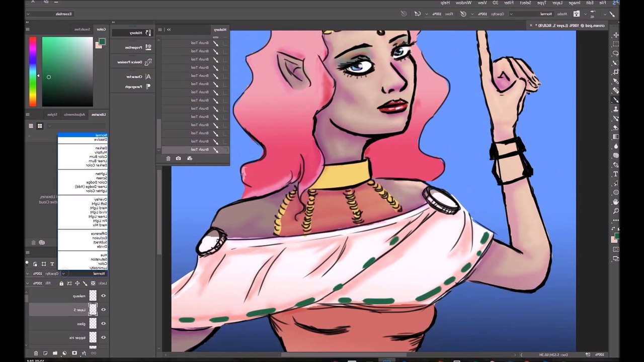644x362 pixels.
Task: Add a layer mask
Action: click(x=74, y=353)
